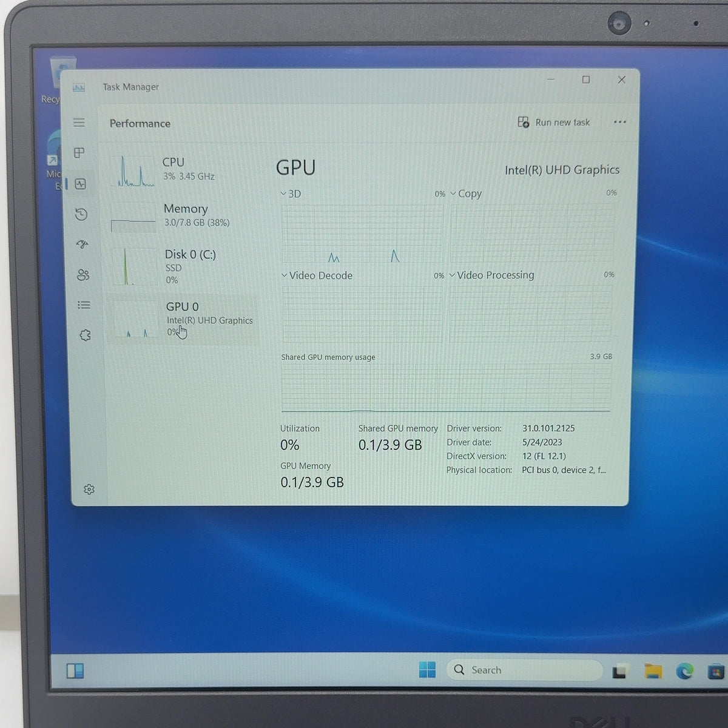Viewport: 728px width, 728px height.
Task: Click the Shared GPU memory usage graph
Action: 446,388
